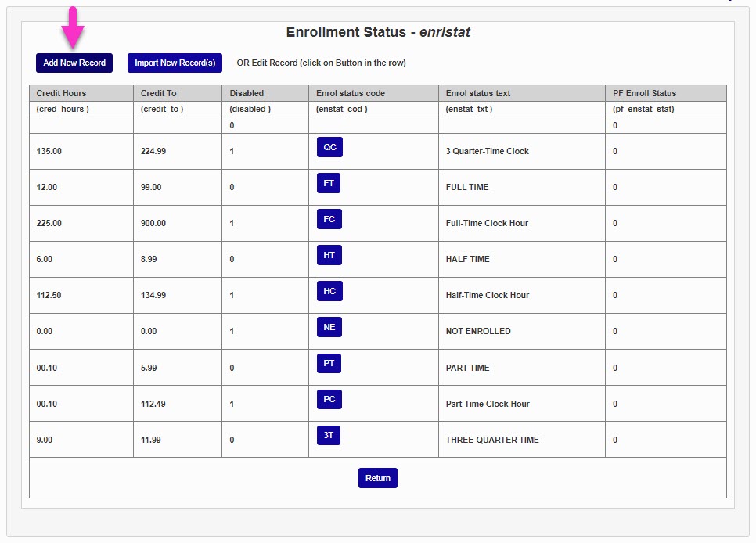Click the empty Credit To input cell
The height and width of the screenshot is (543, 756).
(x=177, y=125)
